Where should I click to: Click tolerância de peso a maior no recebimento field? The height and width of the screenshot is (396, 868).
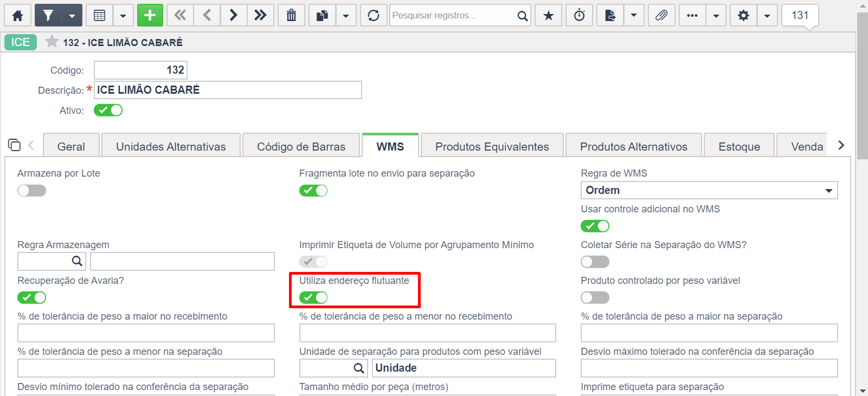(146, 333)
